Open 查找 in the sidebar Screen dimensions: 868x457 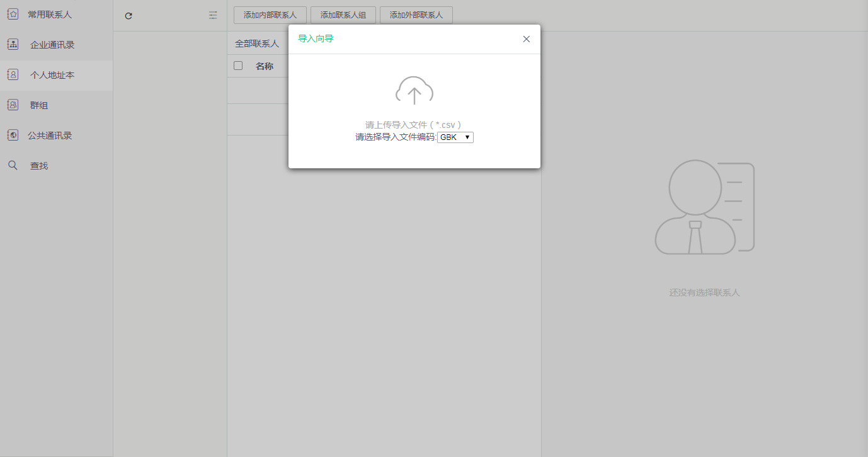39,166
